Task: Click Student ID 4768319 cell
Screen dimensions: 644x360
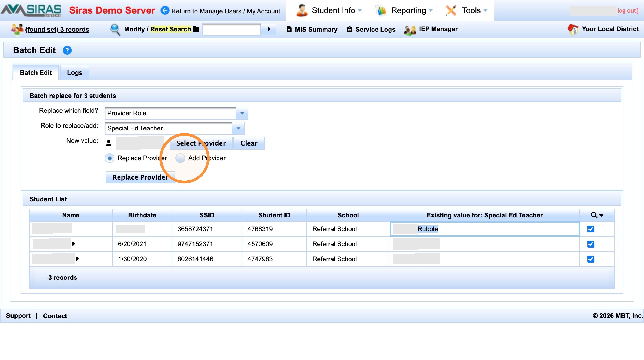Action: tap(274, 229)
